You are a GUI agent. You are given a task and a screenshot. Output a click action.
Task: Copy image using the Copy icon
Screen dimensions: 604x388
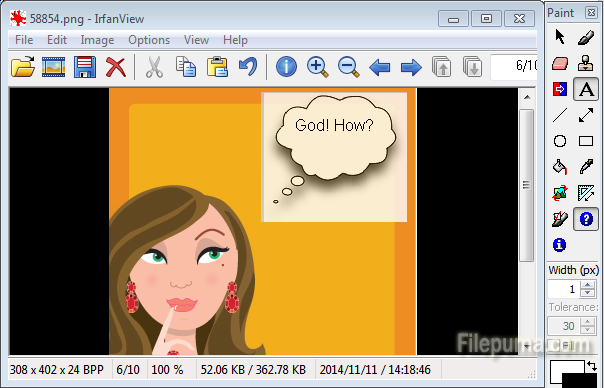(186, 67)
